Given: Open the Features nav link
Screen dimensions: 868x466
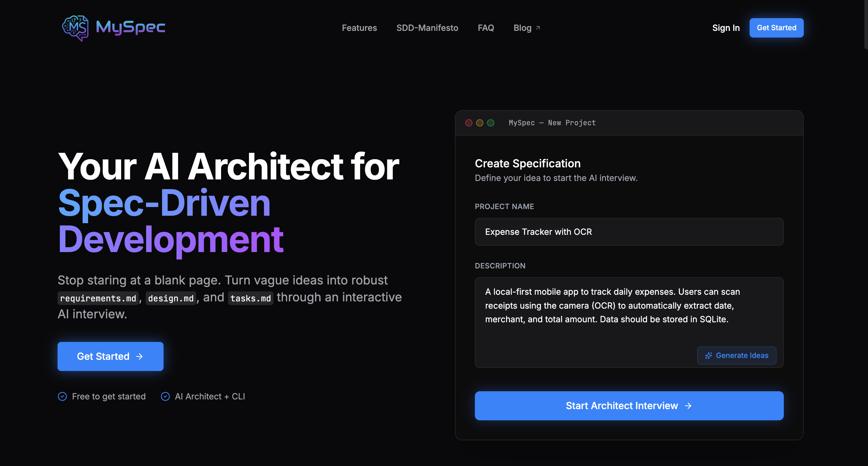Looking at the screenshot, I should [x=359, y=28].
